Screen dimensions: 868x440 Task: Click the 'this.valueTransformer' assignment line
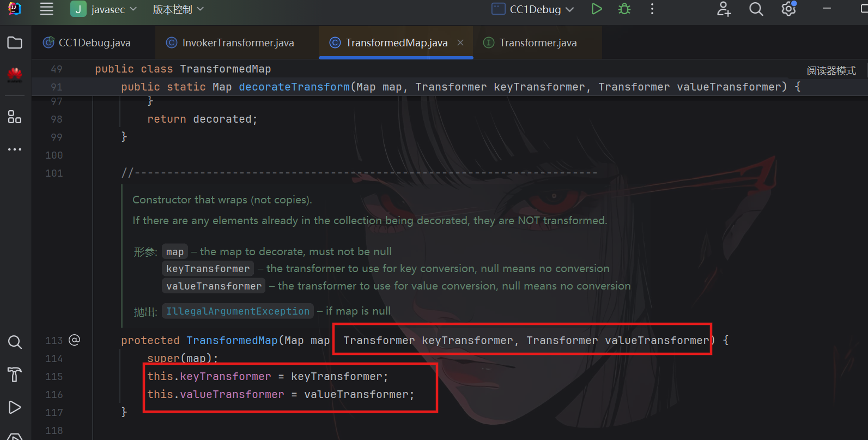pyautogui.click(x=281, y=394)
